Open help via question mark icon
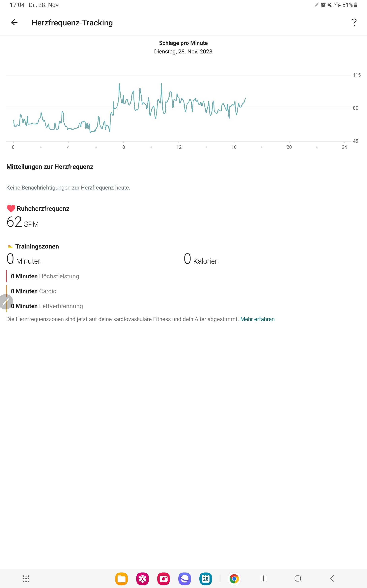Viewport: 367px width, 588px height. coord(354,22)
